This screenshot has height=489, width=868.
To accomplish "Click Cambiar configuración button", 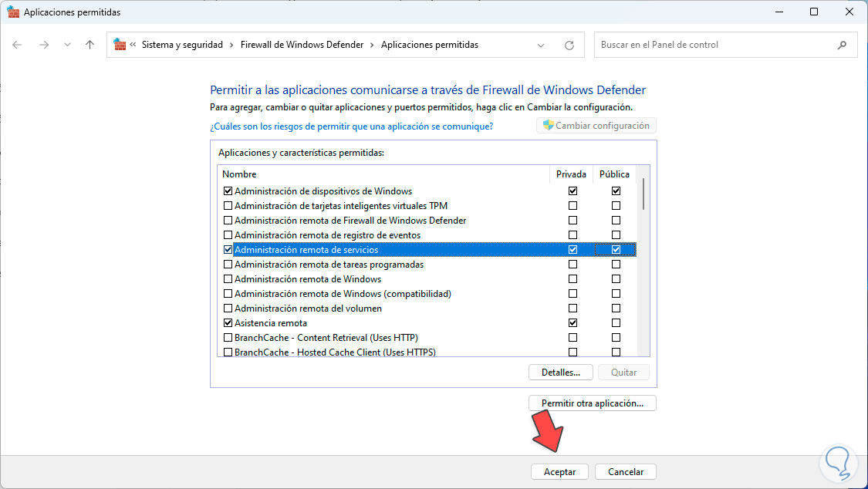I will 596,126.
